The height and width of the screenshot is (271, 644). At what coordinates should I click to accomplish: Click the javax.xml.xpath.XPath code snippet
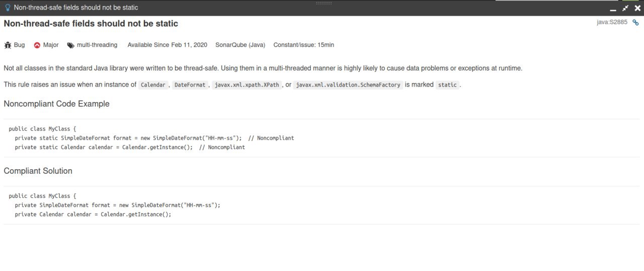(x=247, y=85)
